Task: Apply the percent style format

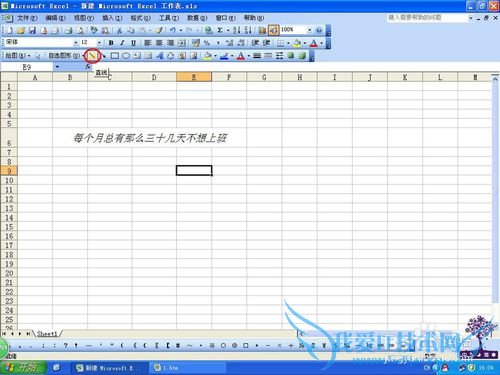Action: [207, 43]
